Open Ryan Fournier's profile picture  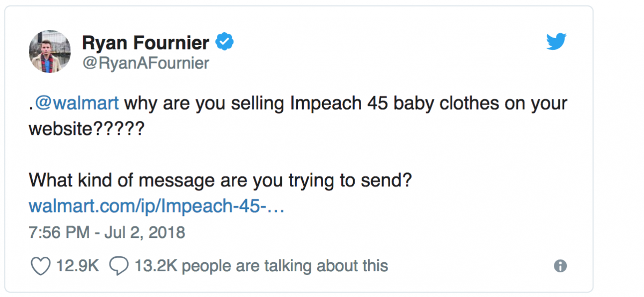pos(49,52)
